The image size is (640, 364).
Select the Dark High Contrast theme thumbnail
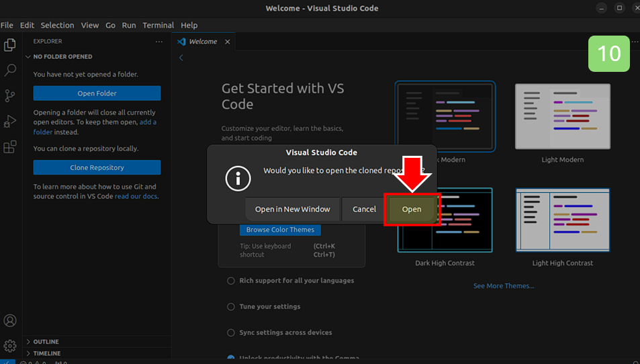(445, 220)
